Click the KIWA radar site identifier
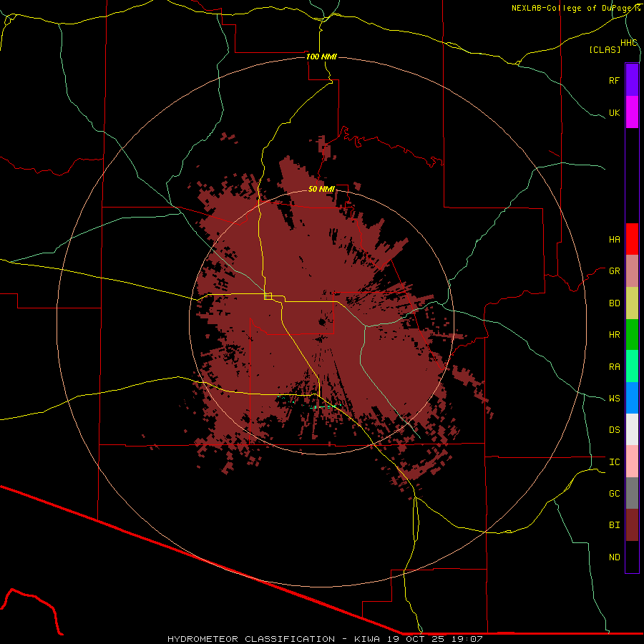This screenshot has height=644, width=644. coord(367,639)
